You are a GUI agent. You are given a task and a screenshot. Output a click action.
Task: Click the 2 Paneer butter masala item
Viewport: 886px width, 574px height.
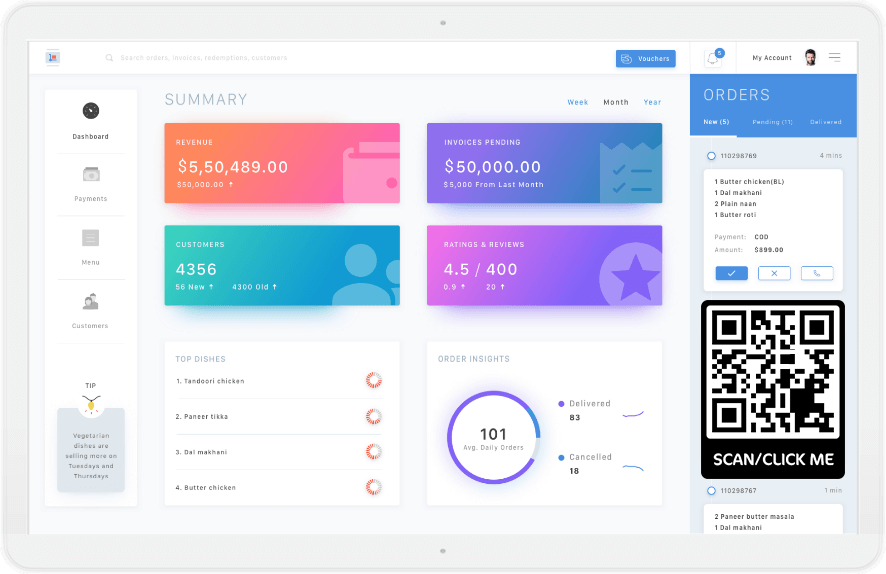tap(754, 517)
